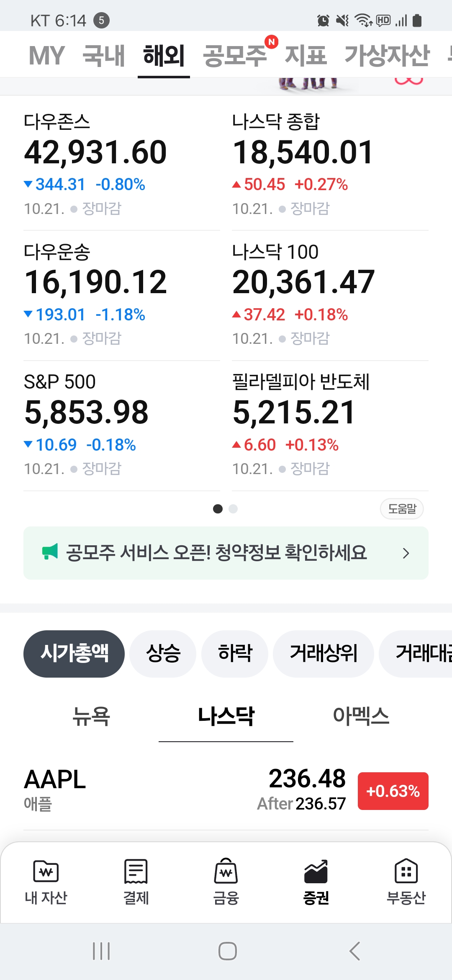The width and height of the screenshot is (452, 980).
Task: Select the 뉴욕 exchange tab
Action: [x=91, y=716]
